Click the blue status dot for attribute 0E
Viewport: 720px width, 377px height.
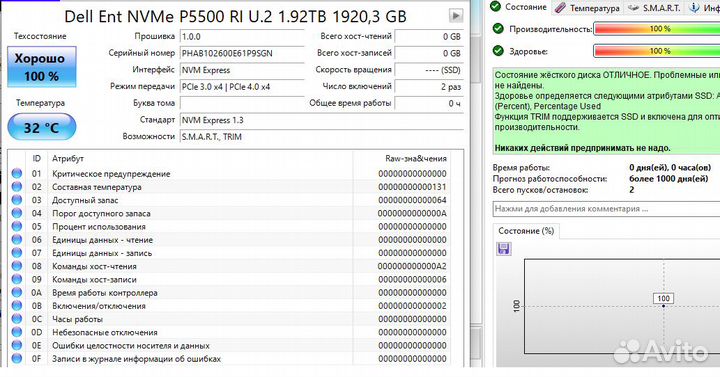(17, 345)
